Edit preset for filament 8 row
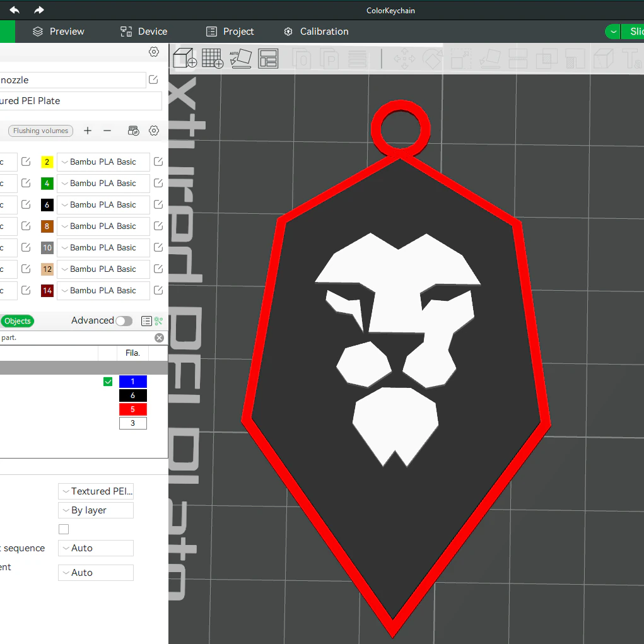 click(x=158, y=225)
